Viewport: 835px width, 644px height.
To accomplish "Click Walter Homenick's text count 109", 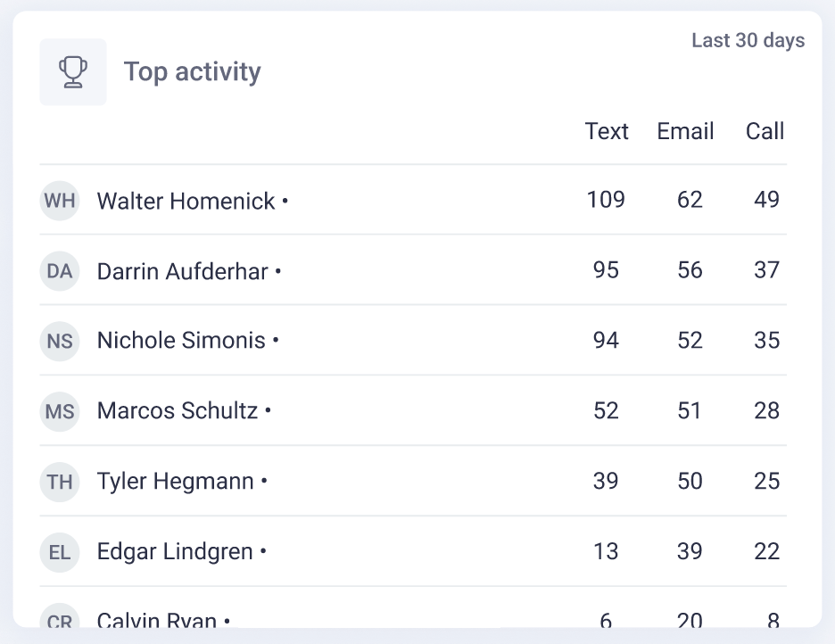I will (x=606, y=200).
